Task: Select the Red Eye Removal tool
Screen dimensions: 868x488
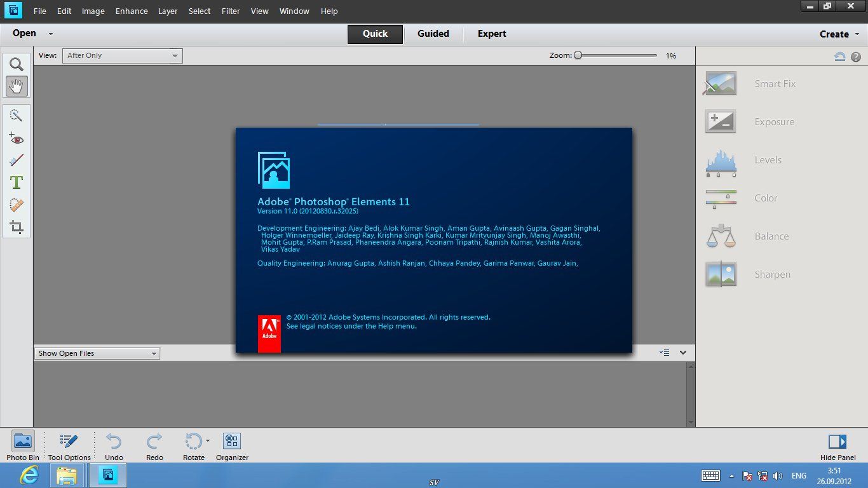Action: 17,138
